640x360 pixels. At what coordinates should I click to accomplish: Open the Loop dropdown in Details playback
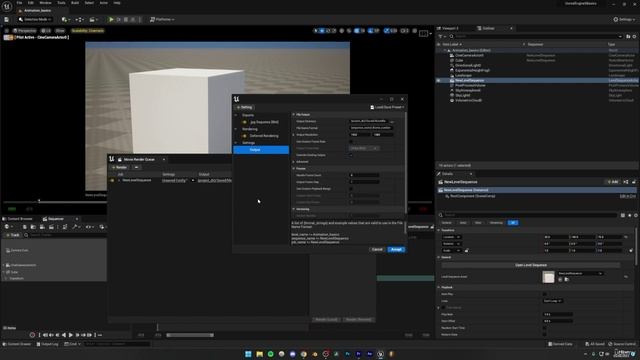coord(553,301)
